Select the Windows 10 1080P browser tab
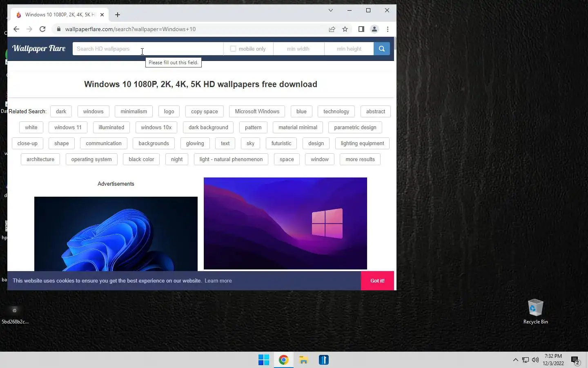Screen dimensions: 588x368 click(x=60, y=15)
